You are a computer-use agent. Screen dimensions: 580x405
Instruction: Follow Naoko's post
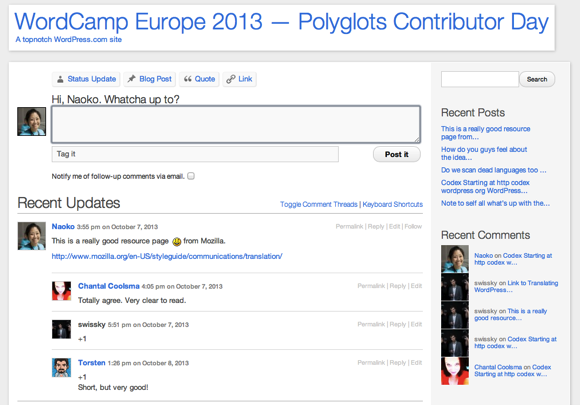[x=413, y=226]
